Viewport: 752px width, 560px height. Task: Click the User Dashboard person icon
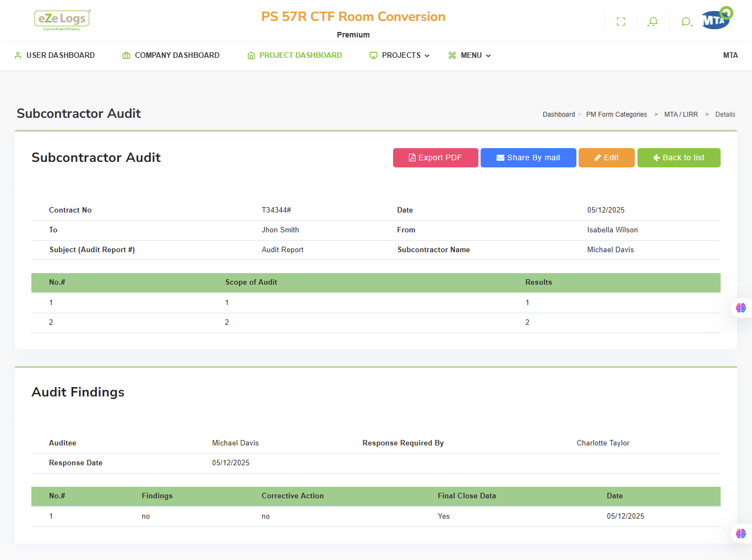click(x=18, y=55)
